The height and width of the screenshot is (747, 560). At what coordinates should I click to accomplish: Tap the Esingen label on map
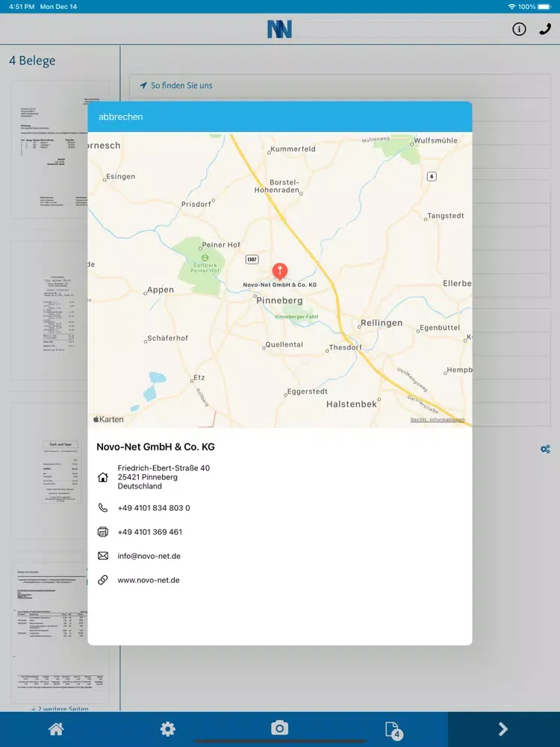tap(120, 177)
